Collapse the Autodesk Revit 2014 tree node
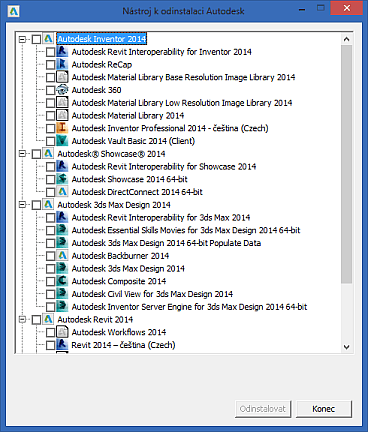Image resolution: width=368 pixels, height=432 pixels. tap(22, 319)
